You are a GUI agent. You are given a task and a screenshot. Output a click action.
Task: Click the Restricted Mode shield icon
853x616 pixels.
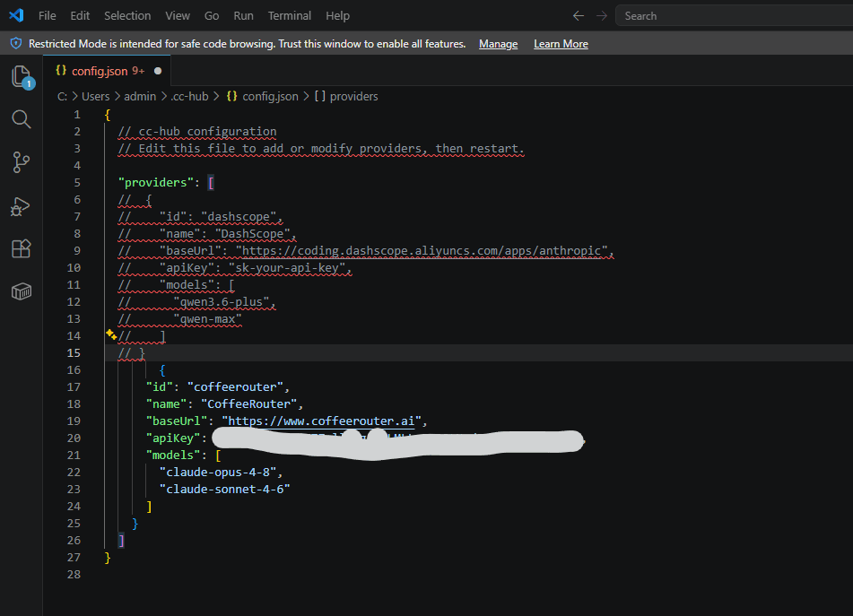pyautogui.click(x=16, y=44)
